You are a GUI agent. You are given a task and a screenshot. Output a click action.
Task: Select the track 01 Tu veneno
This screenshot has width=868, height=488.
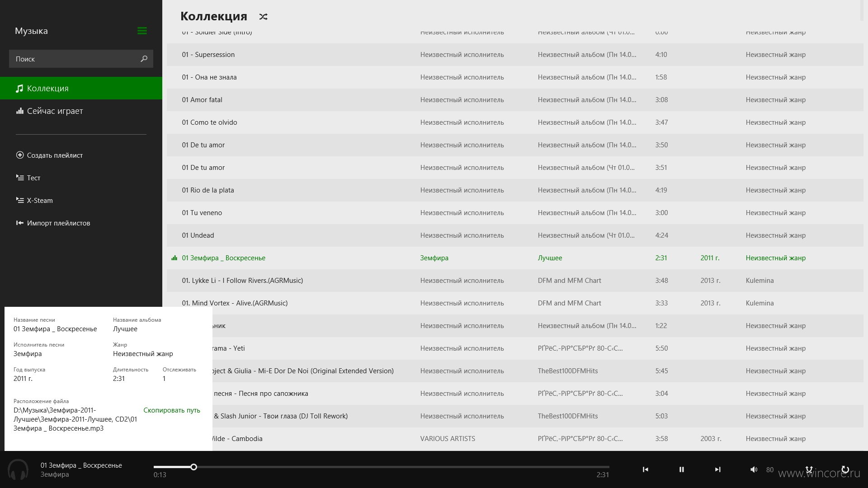click(515, 213)
